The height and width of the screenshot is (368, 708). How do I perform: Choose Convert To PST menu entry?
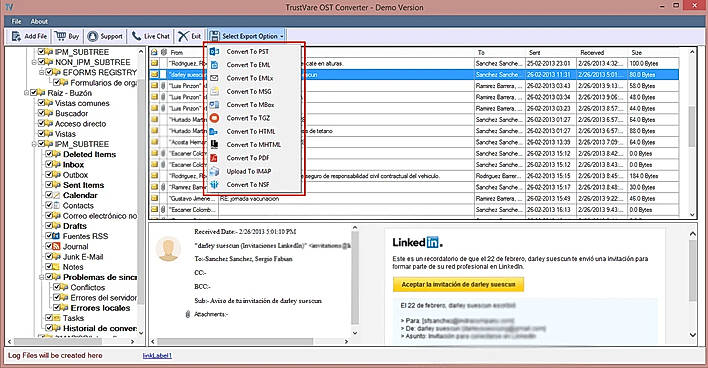coord(253,51)
